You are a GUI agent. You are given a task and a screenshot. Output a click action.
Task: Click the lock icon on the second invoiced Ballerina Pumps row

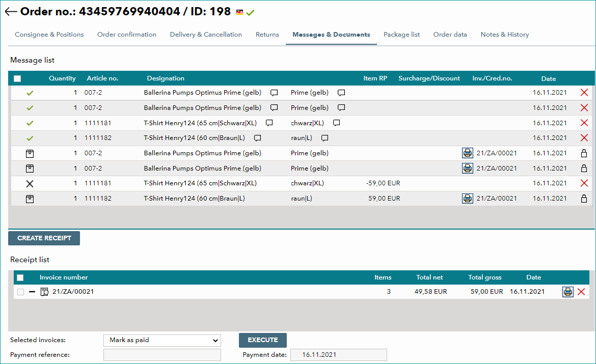pyautogui.click(x=584, y=169)
